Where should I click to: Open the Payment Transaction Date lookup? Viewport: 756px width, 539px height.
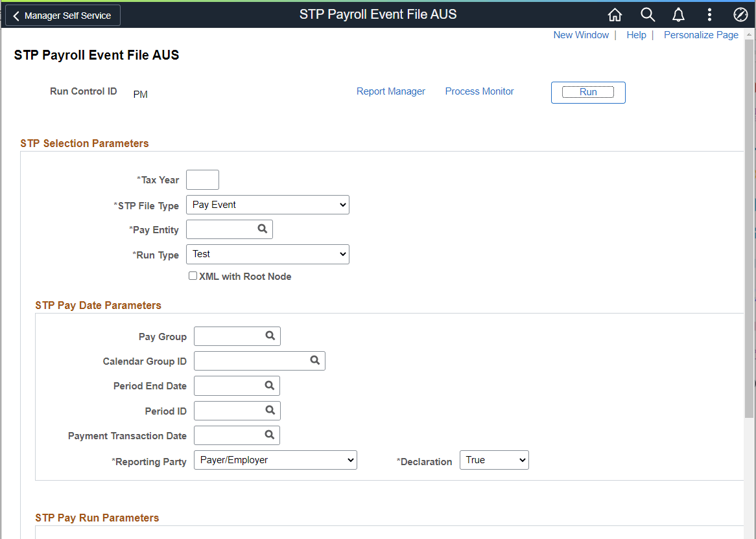pos(270,435)
